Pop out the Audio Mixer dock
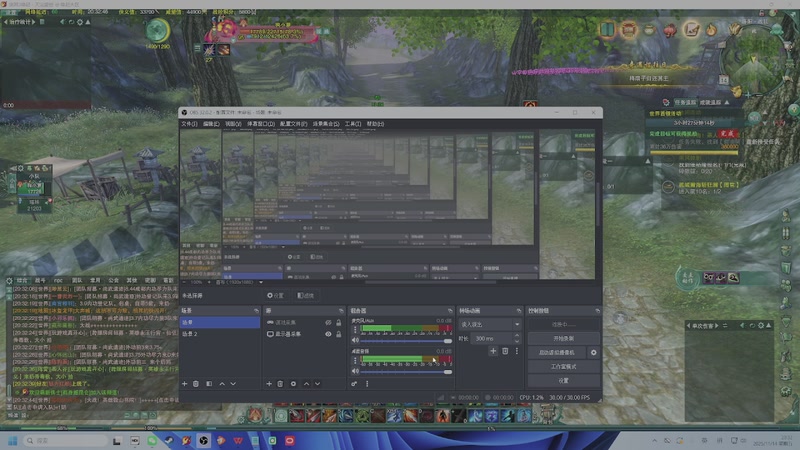Viewport: 800px width, 450px height. tap(449, 311)
